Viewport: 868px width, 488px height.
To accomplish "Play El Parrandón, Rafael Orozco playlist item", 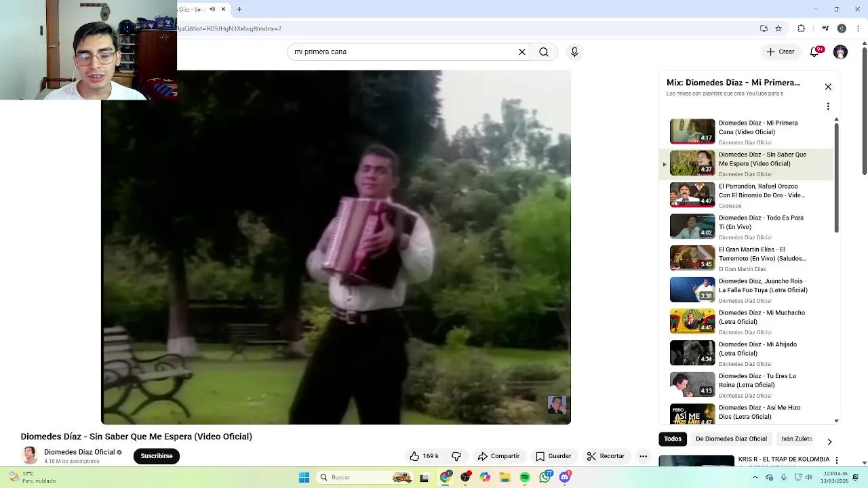I will coord(746,195).
